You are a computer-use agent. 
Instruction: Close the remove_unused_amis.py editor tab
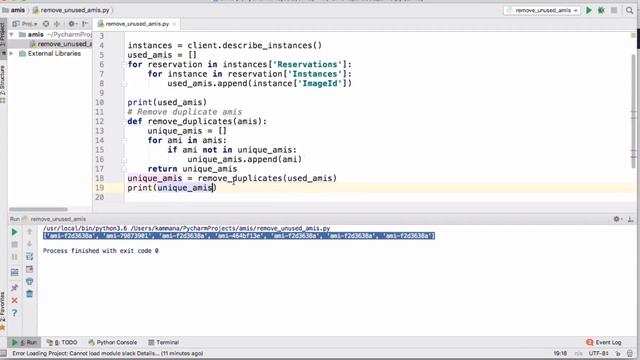tap(174, 24)
